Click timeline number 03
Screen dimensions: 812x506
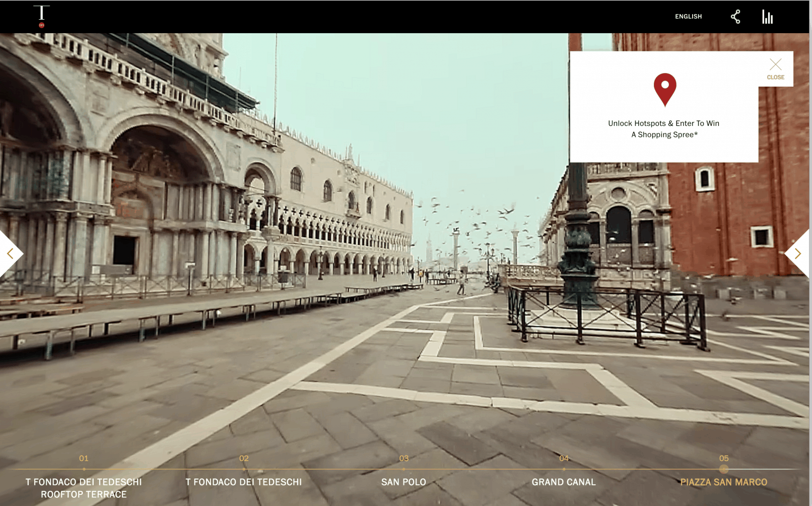[403, 458]
